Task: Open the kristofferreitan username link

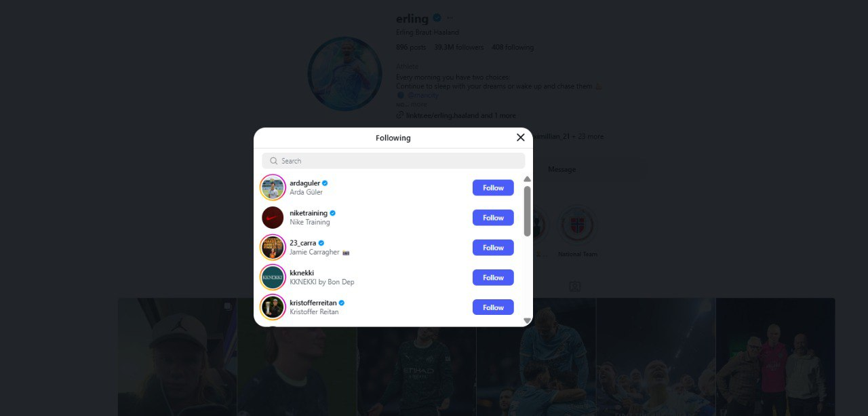Action: 313,303
